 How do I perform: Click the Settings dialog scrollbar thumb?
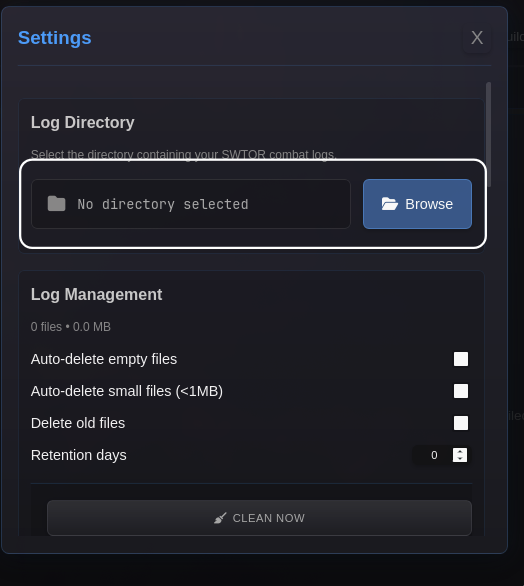(x=488, y=135)
